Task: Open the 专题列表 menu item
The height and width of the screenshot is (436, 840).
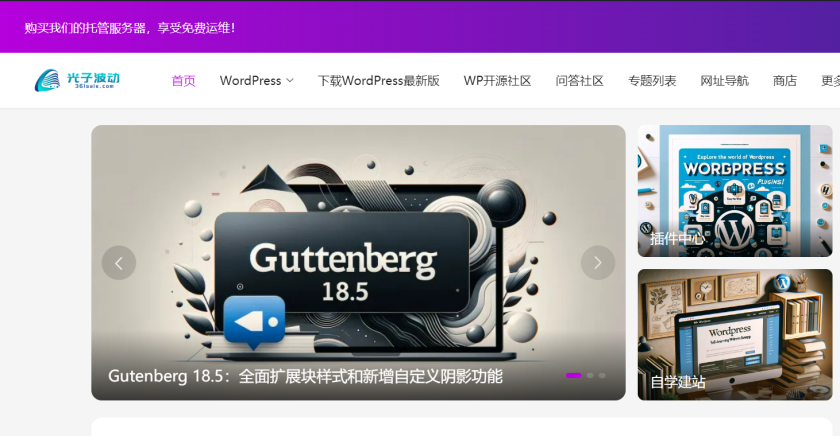Action: tap(652, 81)
